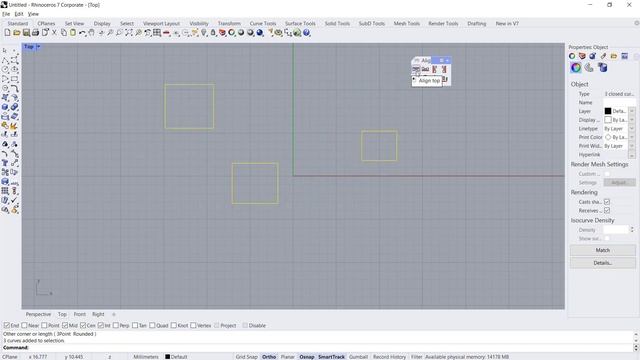The image size is (640, 360).
Task: Switch to the Curve Tools tab
Action: [x=262, y=24]
